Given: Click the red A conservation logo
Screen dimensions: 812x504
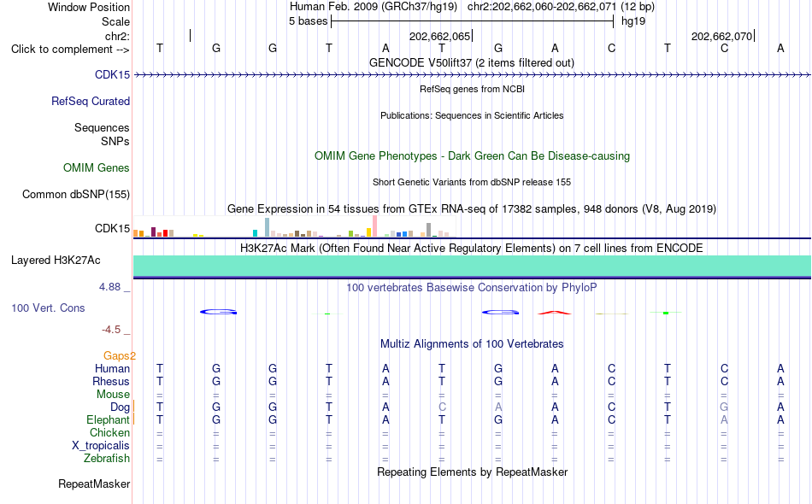Looking at the screenshot, I should pyautogui.click(x=554, y=312).
